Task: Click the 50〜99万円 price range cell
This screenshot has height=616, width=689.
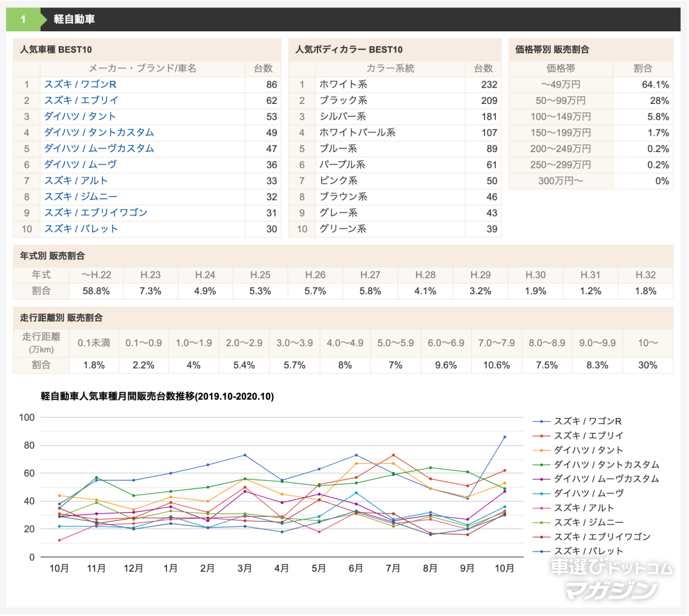Action: [561, 101]
